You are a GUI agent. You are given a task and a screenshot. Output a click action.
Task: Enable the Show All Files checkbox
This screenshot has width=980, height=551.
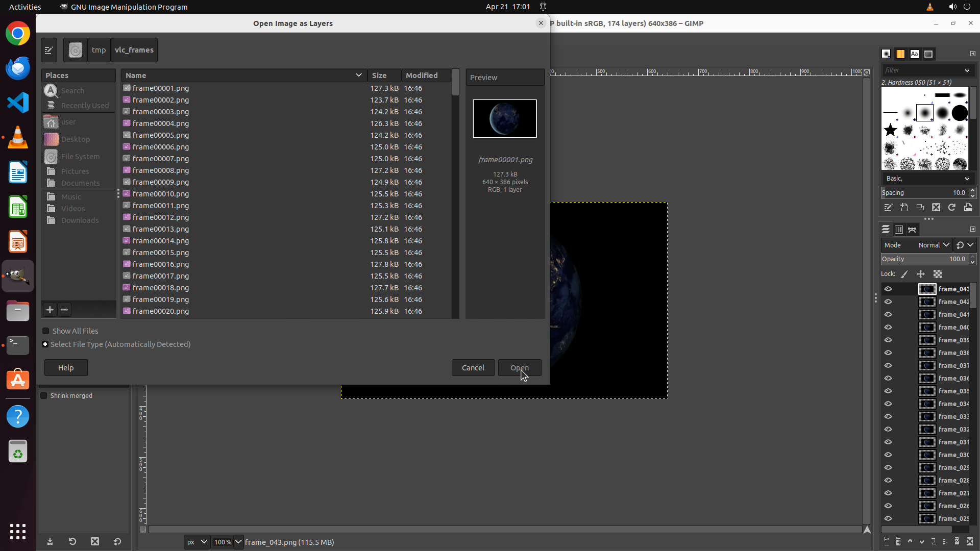(46, 331)
